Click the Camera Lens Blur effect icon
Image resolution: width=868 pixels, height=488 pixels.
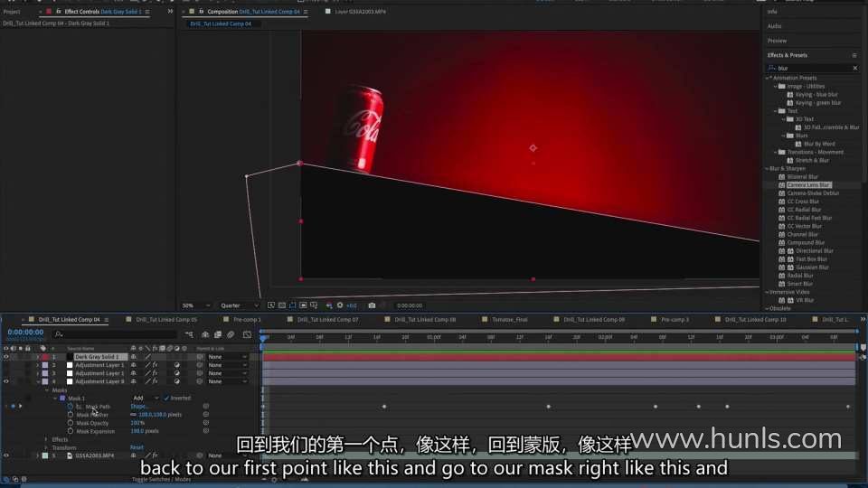(x=781, y=184)
